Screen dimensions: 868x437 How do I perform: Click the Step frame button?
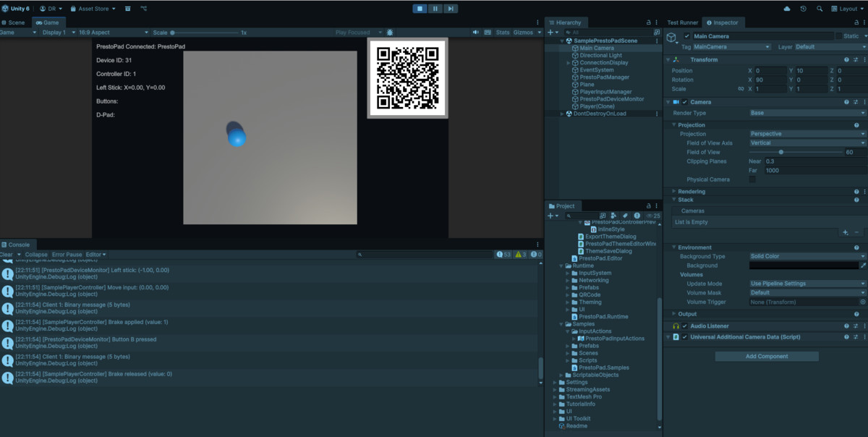tap(451, 9)
